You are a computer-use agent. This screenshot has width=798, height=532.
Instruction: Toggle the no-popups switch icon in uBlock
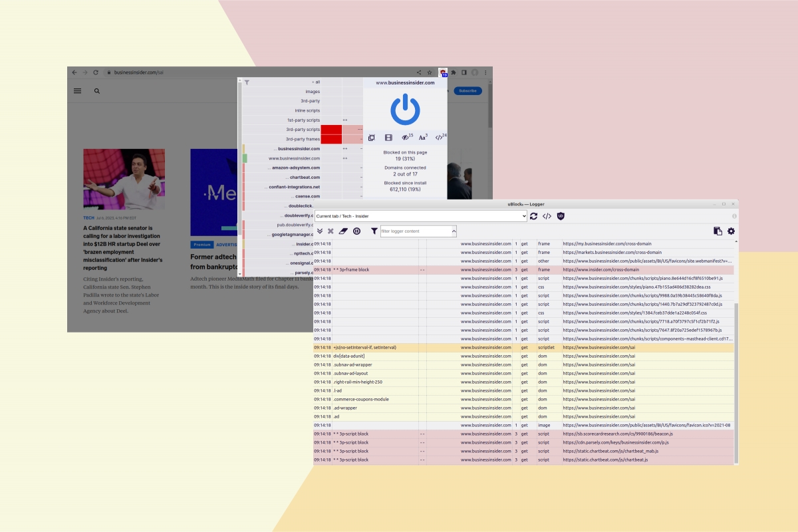[372, 138]
